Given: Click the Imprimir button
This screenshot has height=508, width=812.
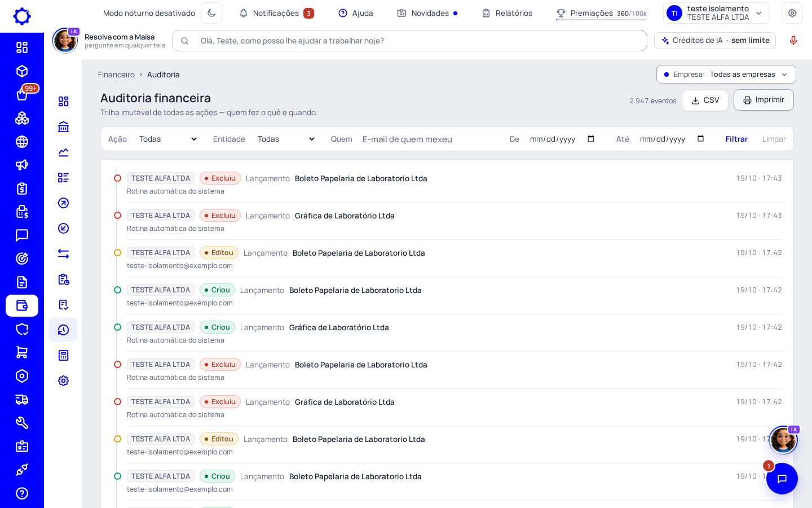Looking at the screenshot, I should click(x=764, y=100).
